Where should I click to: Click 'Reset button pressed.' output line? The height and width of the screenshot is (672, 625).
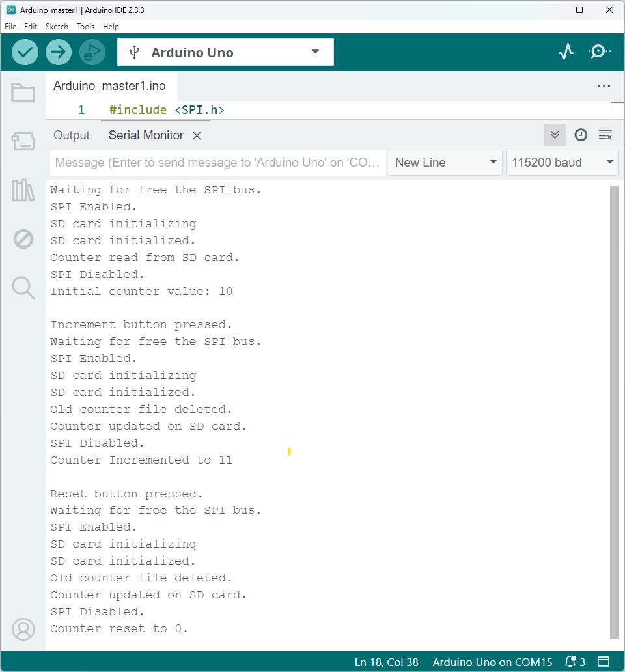(126, 494)
